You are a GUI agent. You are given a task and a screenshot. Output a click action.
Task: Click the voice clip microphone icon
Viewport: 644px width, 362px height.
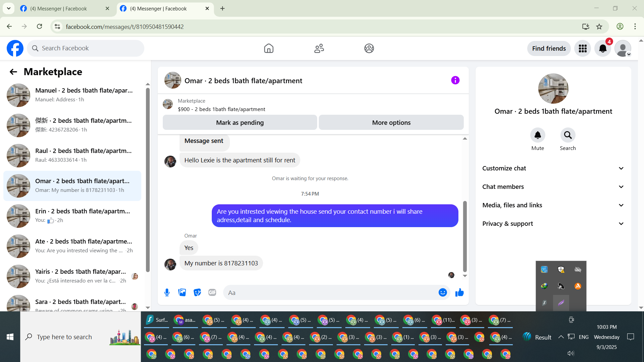[167, 293]
